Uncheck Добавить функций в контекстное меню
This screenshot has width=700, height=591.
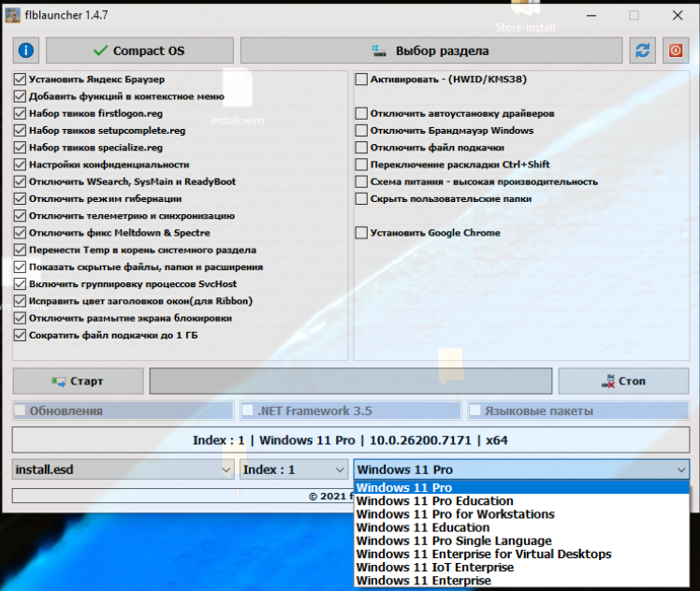click(20, 96)
